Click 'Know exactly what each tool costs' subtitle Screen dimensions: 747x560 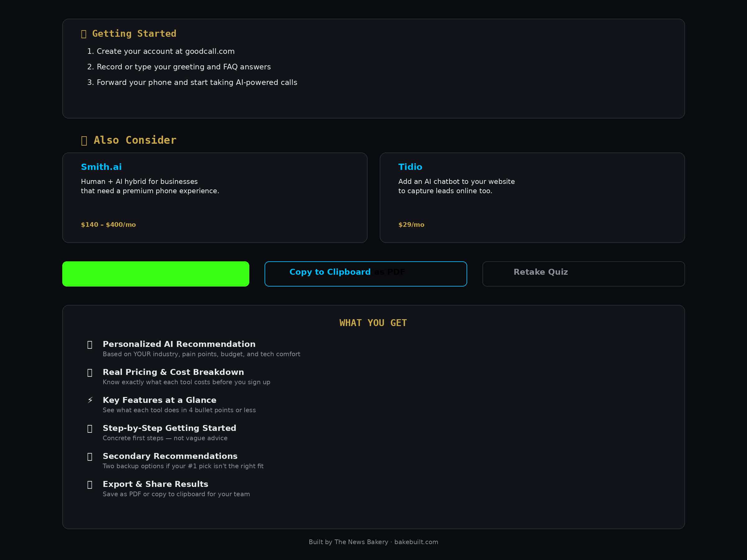(186, 382)
